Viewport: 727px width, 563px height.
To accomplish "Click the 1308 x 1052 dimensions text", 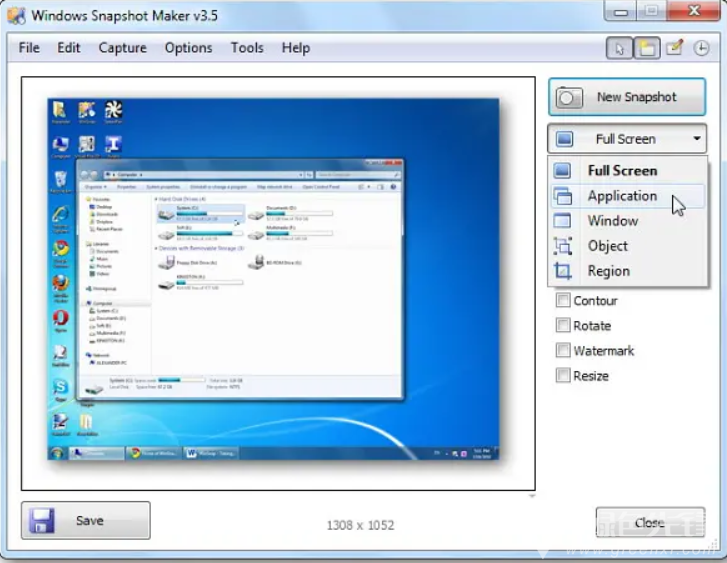I will (360, 525).
